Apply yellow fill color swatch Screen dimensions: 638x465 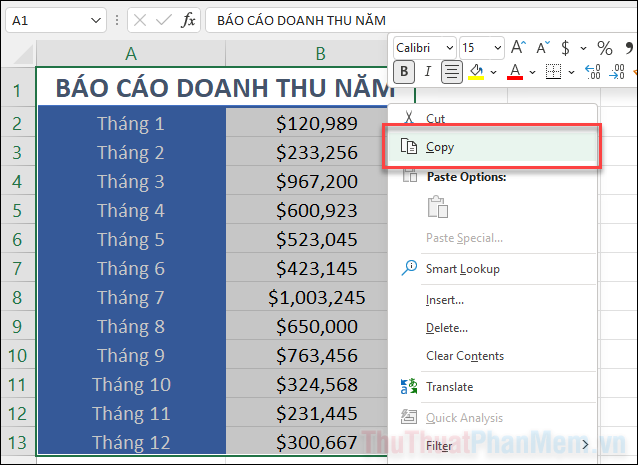click(x=477, y=71)
